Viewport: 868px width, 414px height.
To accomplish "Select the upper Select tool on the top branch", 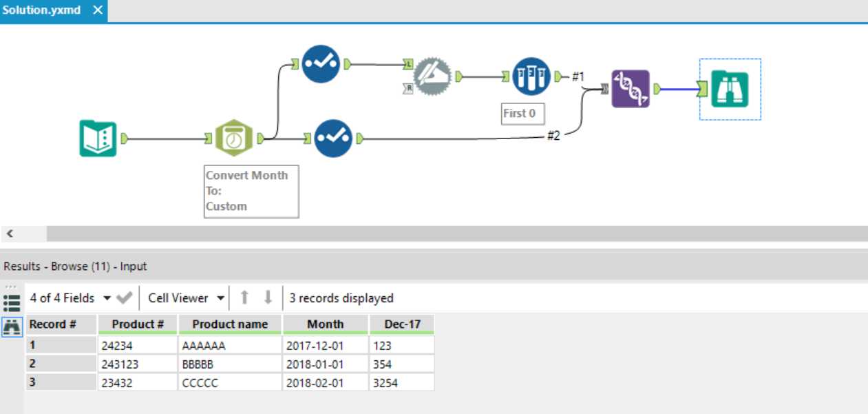I will (320, 63).
